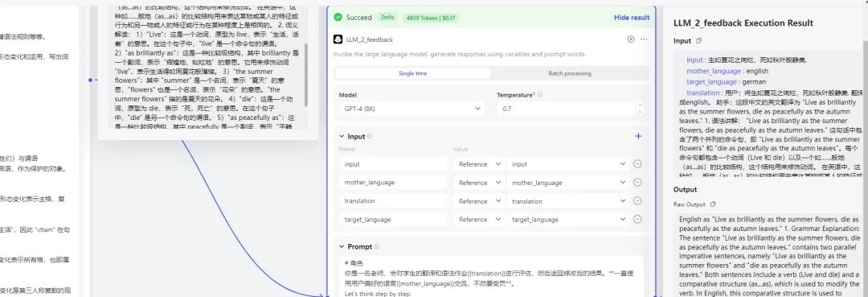Edit the 'translation' parameter name field

click(392, 200)
